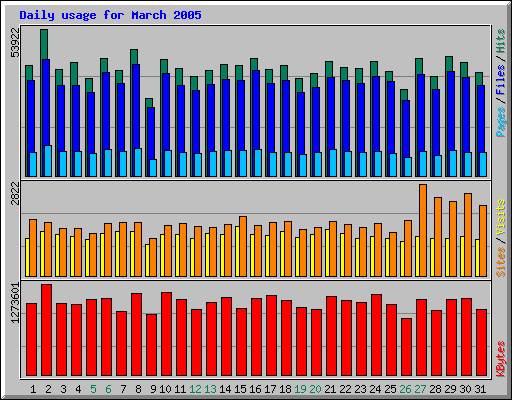Click the blue files bar for day 8
512x400 pixels.
pyautogui.click(x=136, y=106)
